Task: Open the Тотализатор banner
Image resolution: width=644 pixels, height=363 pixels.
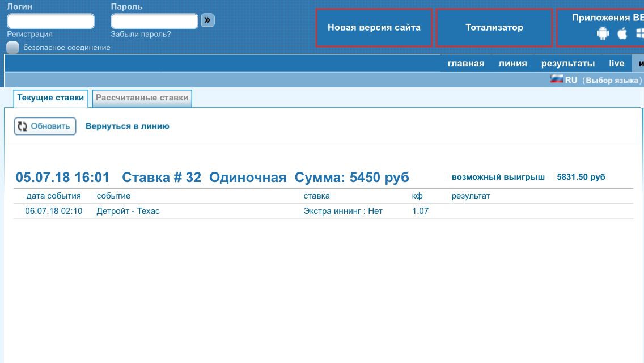Action: click(494, 28)
